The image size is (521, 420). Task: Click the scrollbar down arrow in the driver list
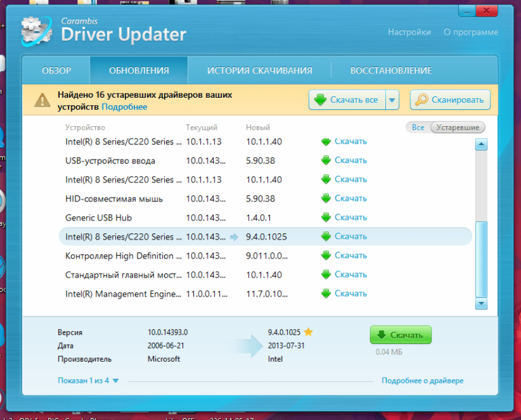(481, 303)
